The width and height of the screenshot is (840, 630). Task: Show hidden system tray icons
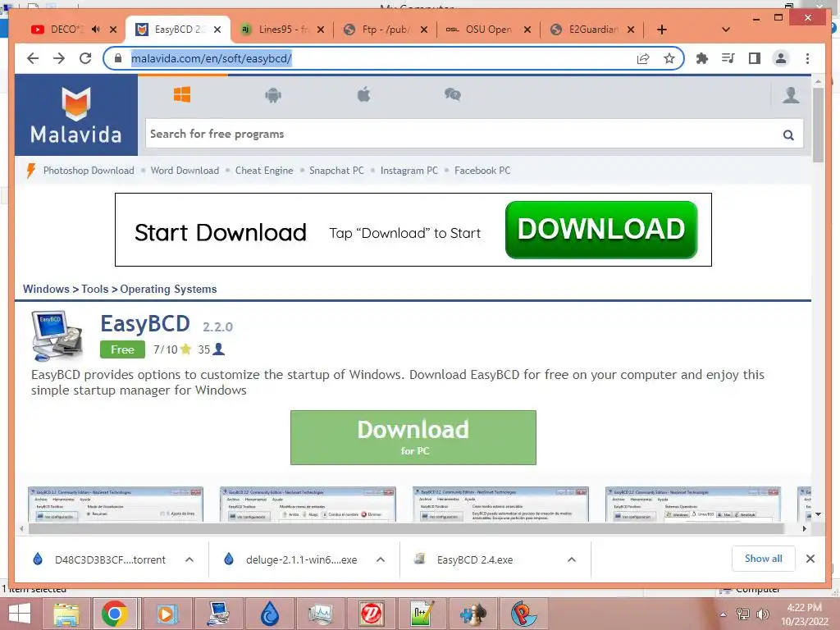click(x=724, y=614)
